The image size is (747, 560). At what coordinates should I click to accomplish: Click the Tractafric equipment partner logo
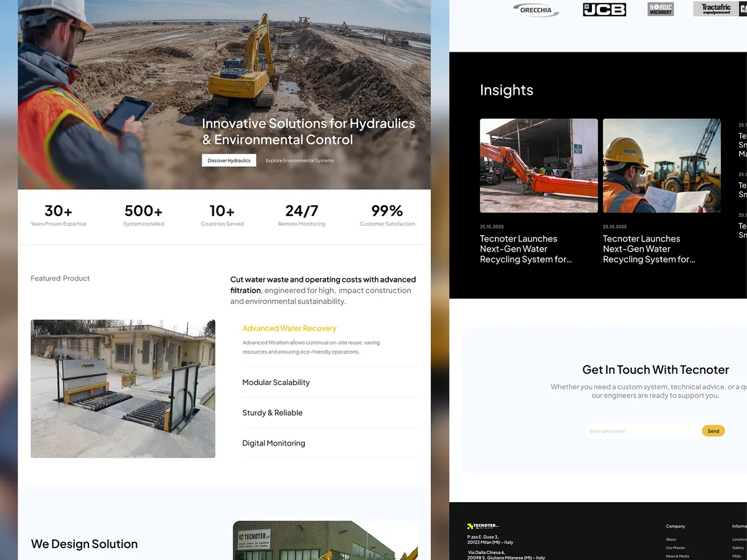point(716,9)
